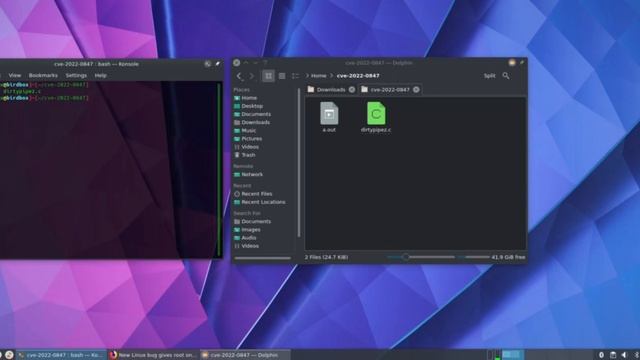Click the Places panel vertical scrollbar
640x360 pixels.
pyautogui.click(x=299, y=162)
